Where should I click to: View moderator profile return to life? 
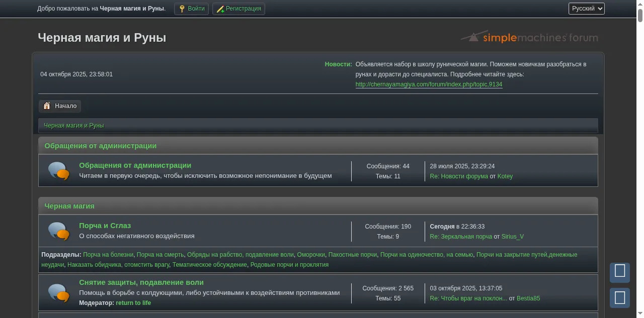133,303
